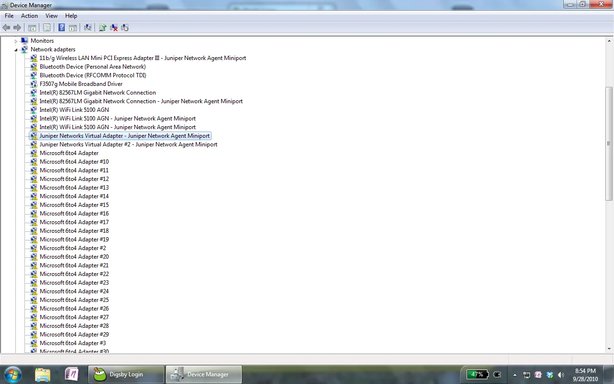Select 11b/g Wireless LAN Mini PCI Express Adapter row
614x384 pixels.
point(143,58)
